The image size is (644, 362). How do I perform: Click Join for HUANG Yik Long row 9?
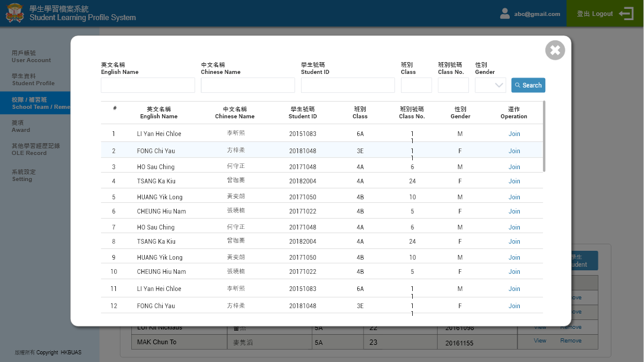click(514, 257)
